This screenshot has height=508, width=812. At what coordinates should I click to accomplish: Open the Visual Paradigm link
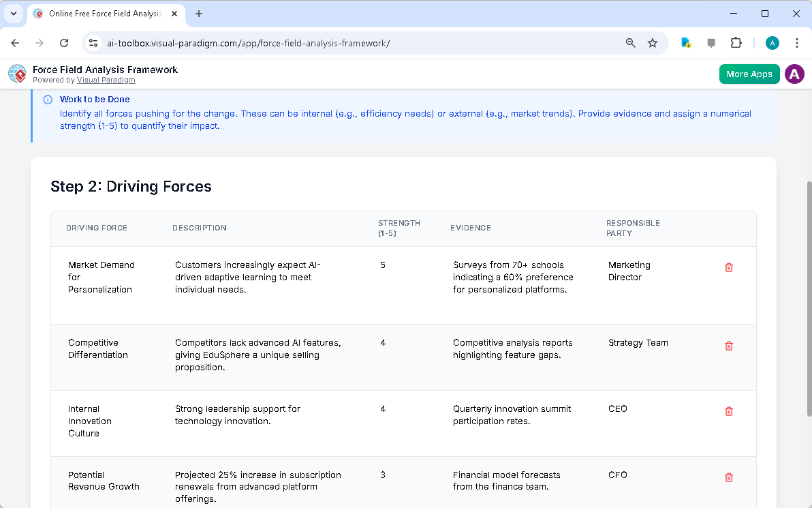coord(106,79)
